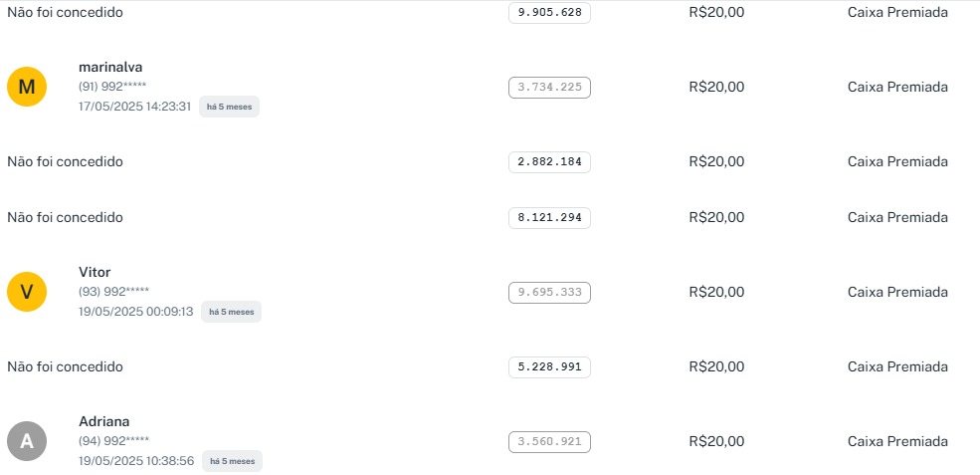Click "Caixa Premiada" in Vitor's row
This screenshot has height=475, width=980.
[x=897, y=292]
